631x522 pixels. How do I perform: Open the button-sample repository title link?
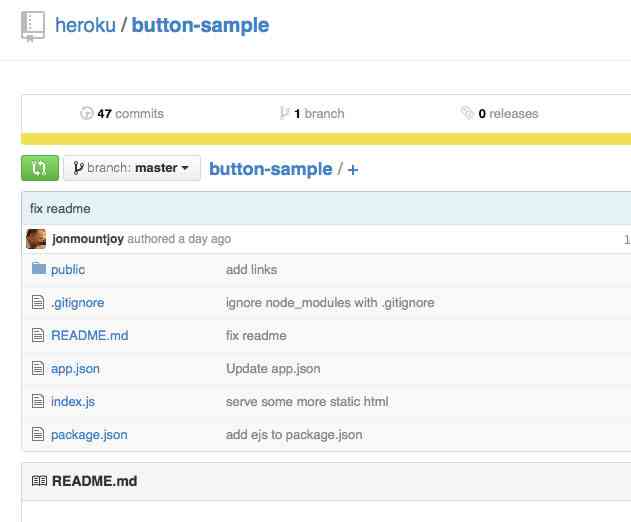tap(200, 25)
